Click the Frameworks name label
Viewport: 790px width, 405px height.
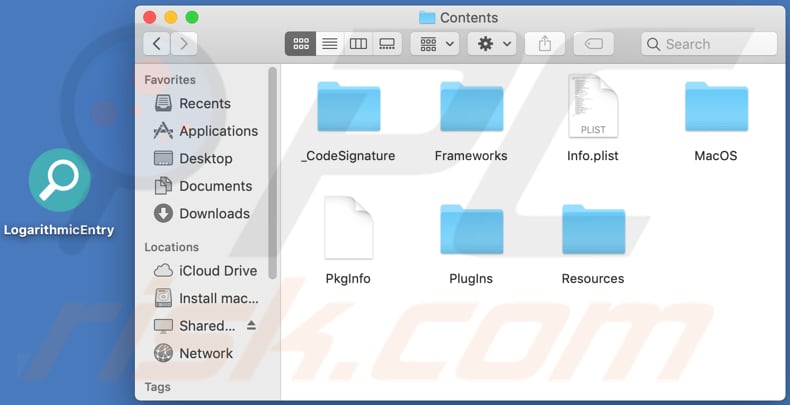(471, 156)
